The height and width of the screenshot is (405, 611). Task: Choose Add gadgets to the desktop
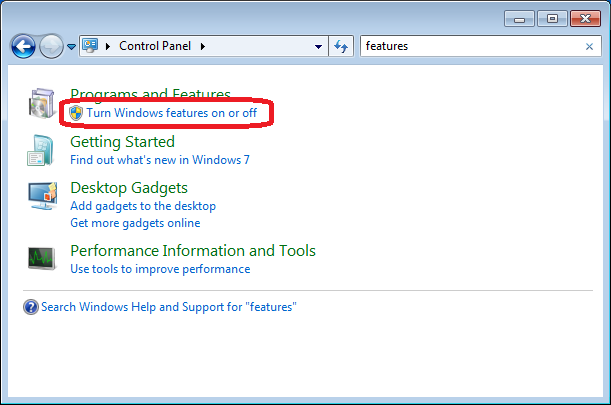pos(143,206)
